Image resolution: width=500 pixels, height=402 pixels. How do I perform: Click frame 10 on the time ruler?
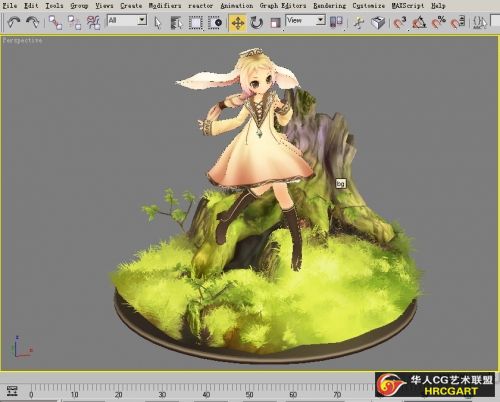point(74,395)
